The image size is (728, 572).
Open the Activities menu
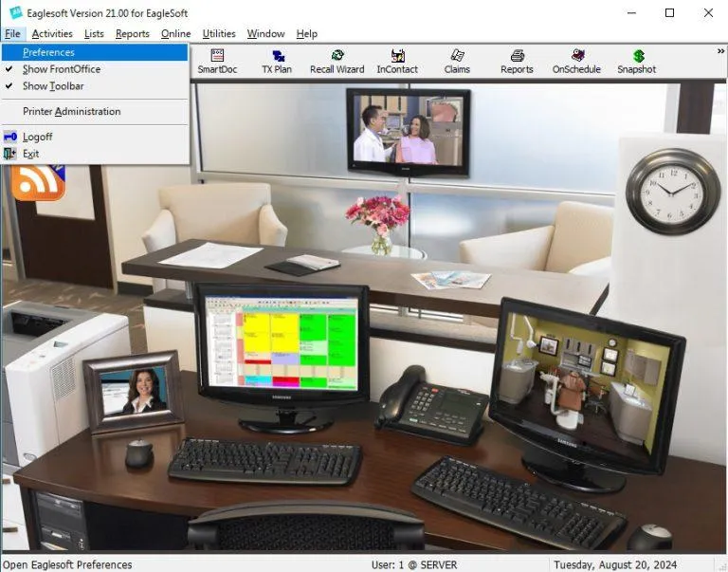point(52,34)
